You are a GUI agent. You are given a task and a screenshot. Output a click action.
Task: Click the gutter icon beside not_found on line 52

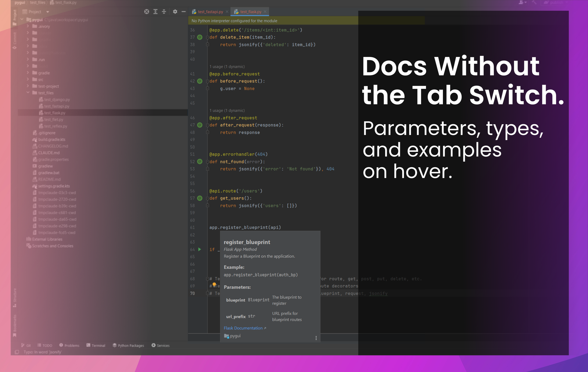click(x=200, y=162)
